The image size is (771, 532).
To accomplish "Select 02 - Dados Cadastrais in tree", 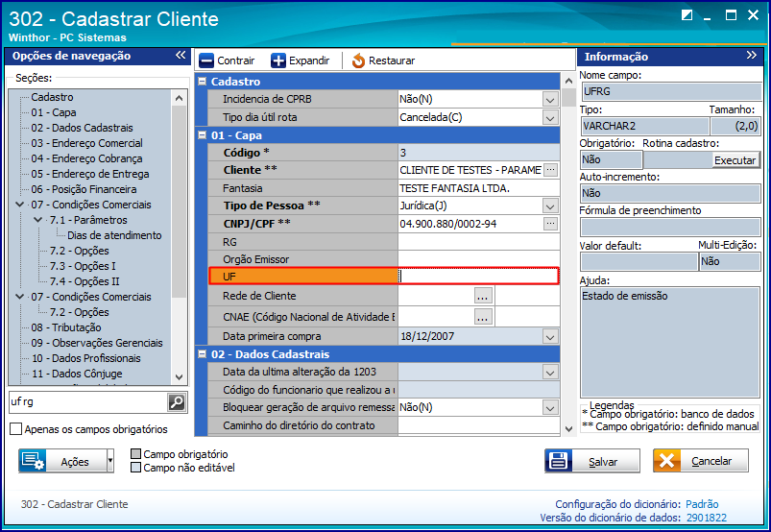I will coord(83,128).
